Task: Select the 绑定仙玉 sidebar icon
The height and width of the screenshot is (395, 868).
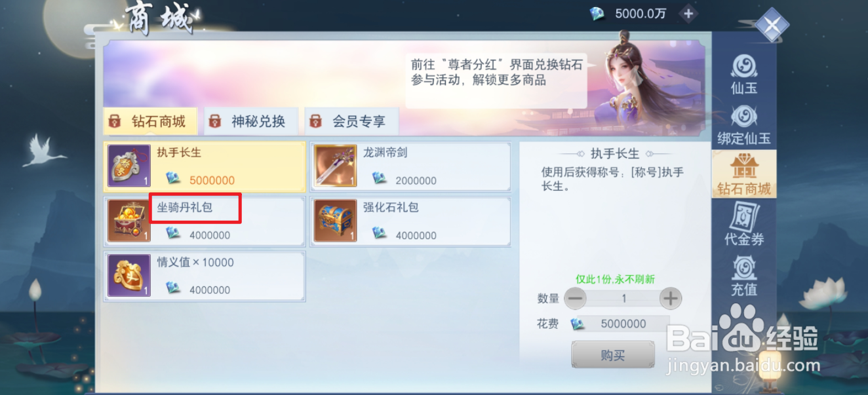Action: [744, 125]
